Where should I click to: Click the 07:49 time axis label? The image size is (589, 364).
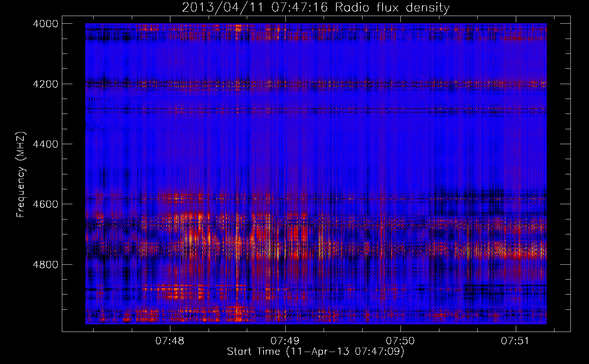click(x=285, y=341)
